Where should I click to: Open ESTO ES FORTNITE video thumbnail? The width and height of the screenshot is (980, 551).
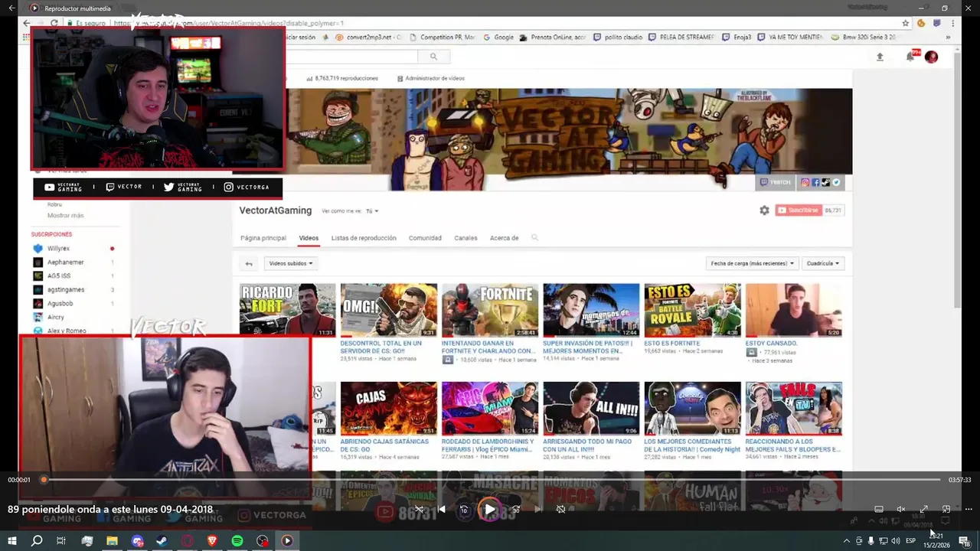click(692, 310)
